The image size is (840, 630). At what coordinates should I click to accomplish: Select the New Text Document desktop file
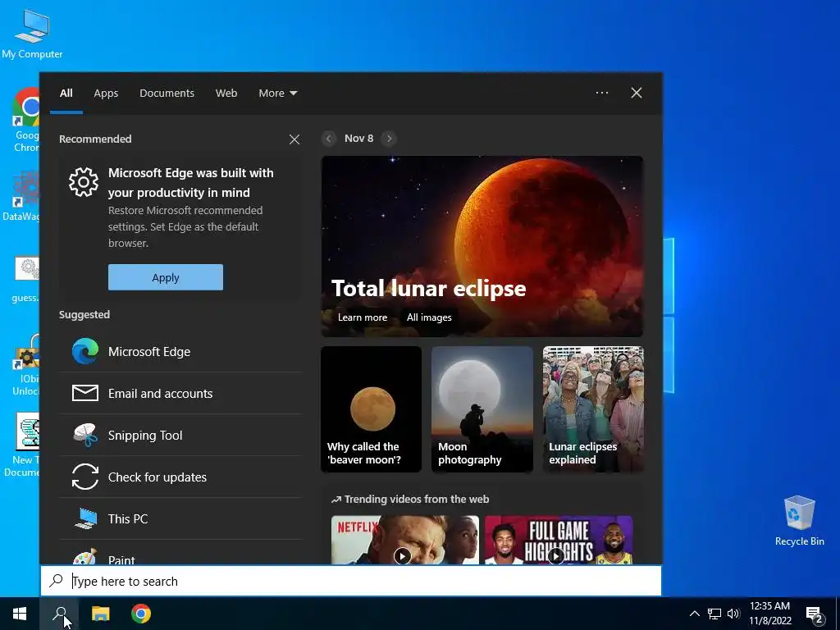pos(22,445)
